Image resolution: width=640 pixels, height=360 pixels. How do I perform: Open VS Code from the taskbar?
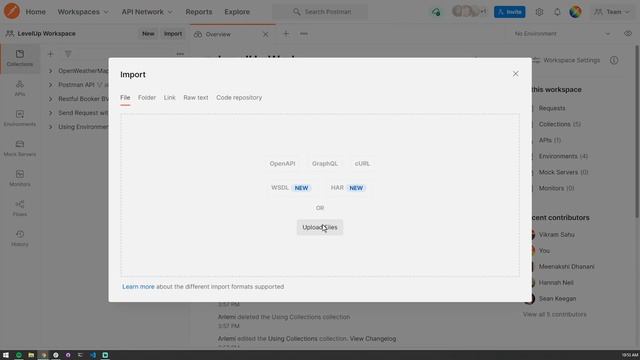93,355
